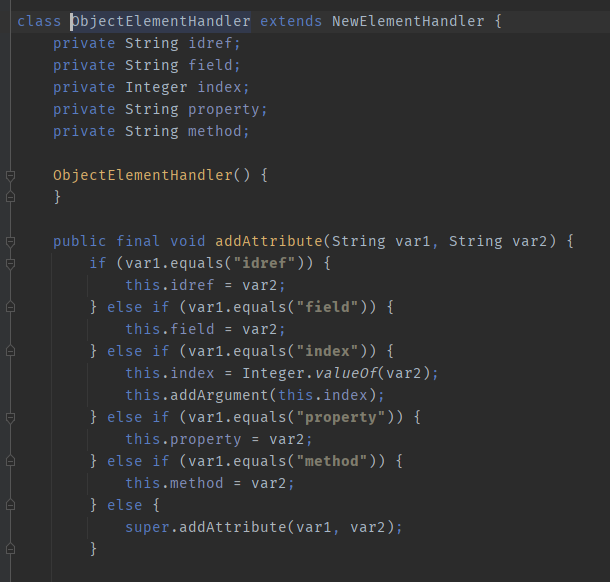Click parameter var2 in the method signature
The image size is (610, 582).
coord(530,241)
